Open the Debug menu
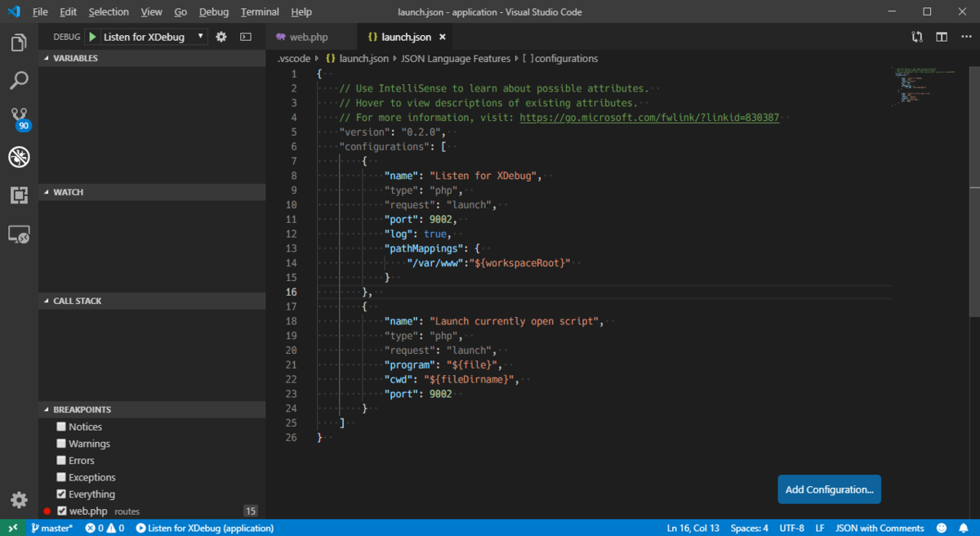The width and height of the screenshot is (980, 536). tap(214, 11)
